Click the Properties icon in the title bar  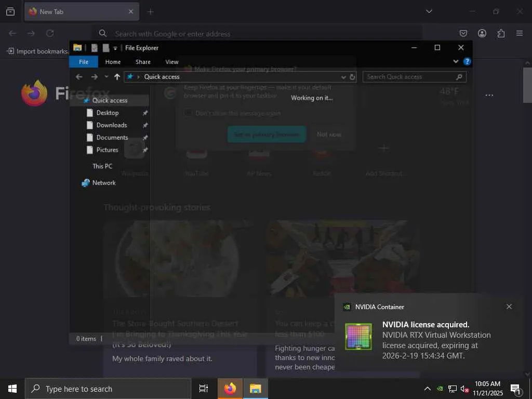95,48
